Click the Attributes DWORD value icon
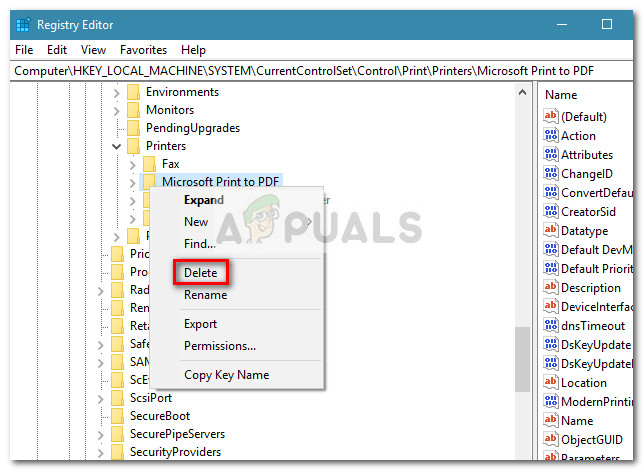Viewport: 644px width, 471px height. click(551, 154)
